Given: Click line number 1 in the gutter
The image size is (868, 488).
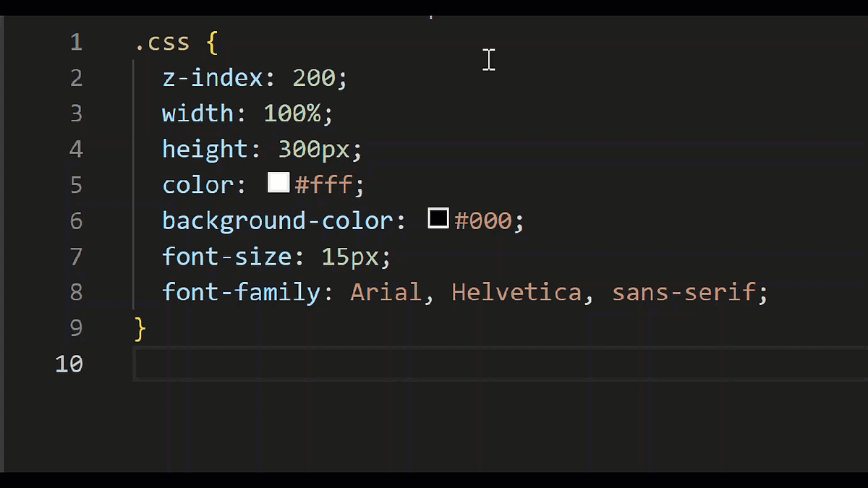Looking at the screenshot, I should [x=76, y=41].
